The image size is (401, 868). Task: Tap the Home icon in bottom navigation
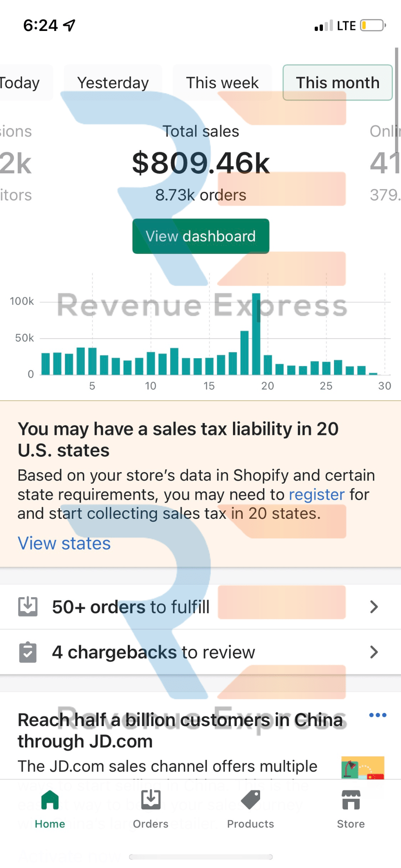(x=50, y=800)
